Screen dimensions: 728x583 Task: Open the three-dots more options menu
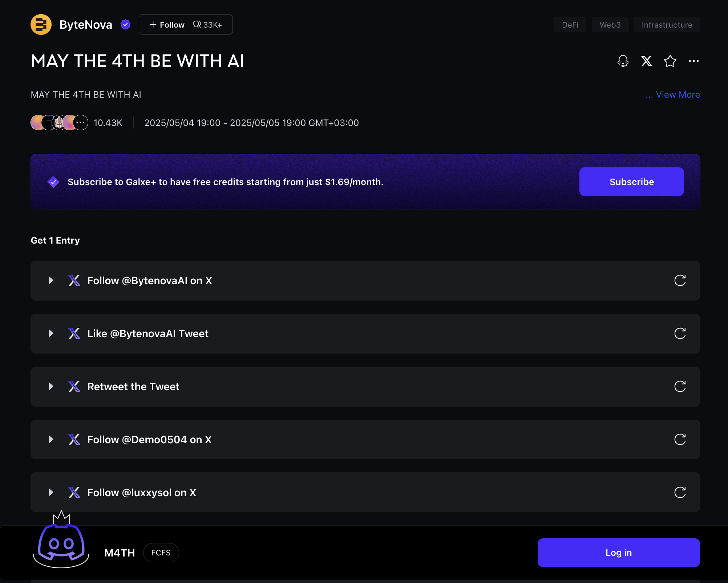[693, 61]
